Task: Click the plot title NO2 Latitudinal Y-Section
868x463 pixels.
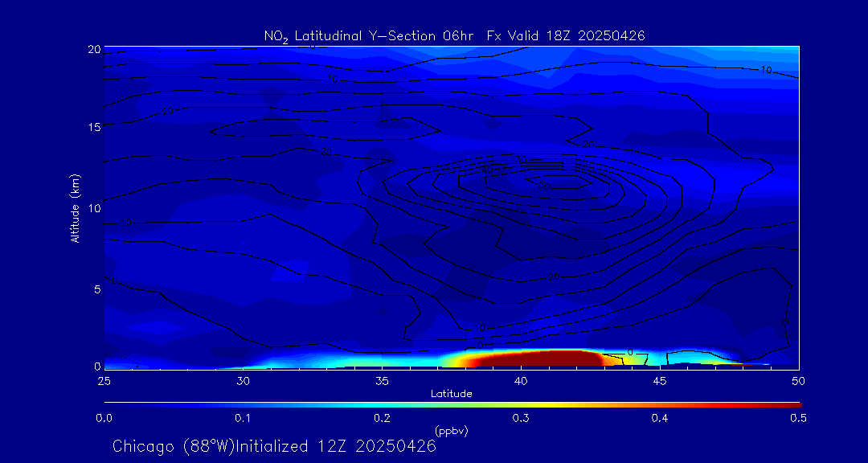Action: pyautogui.click(x=454, y=36)
